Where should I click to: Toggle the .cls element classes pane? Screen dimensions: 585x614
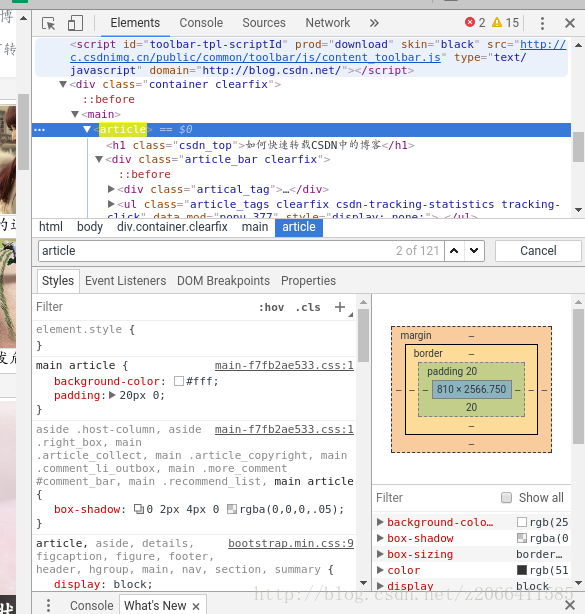pos(308,307)
